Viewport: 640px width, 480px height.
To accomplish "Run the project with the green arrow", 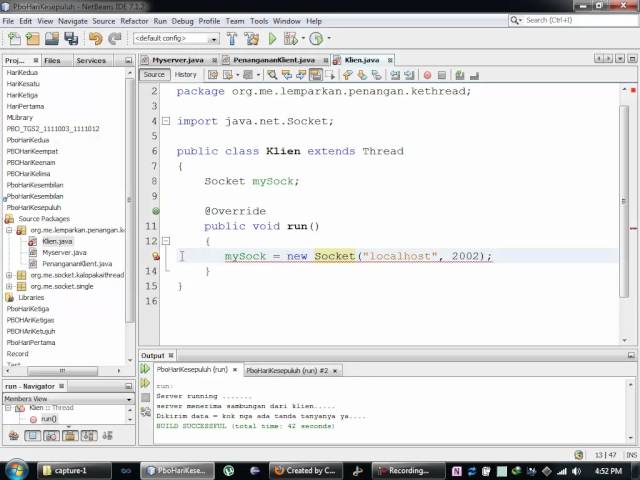I will tap(272, 39).
